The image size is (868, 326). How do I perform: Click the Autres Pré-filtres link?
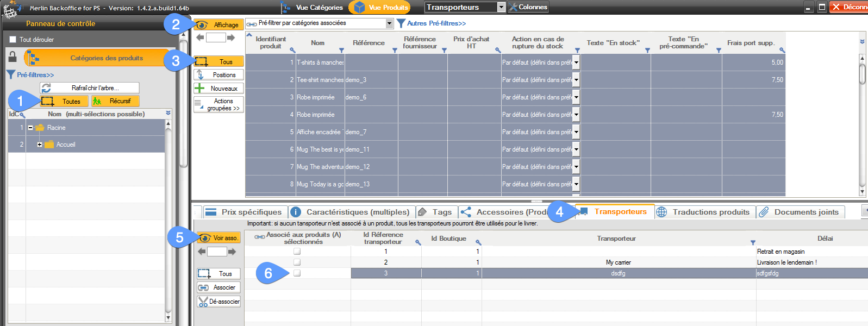click(x=436, y=23)
